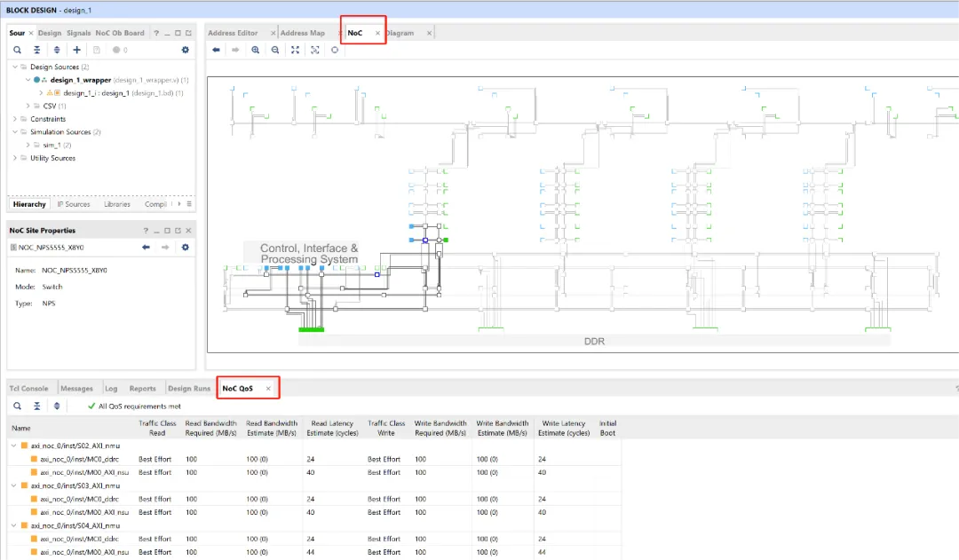Collapse axi_noc_0/inst/S02_AXI_nmu row group
Screen dimensions: 959x560
tap(13, 446)
